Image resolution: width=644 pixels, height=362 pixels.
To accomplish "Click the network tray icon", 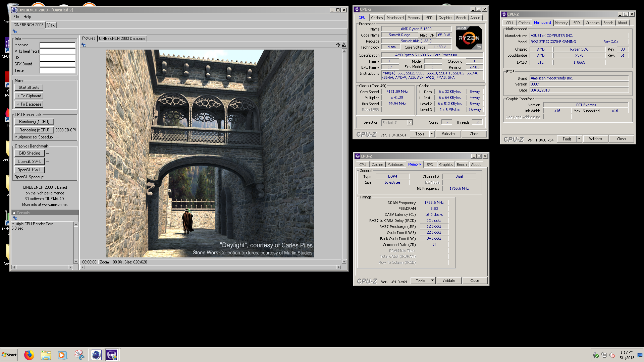I will click(x=604, y=355).
